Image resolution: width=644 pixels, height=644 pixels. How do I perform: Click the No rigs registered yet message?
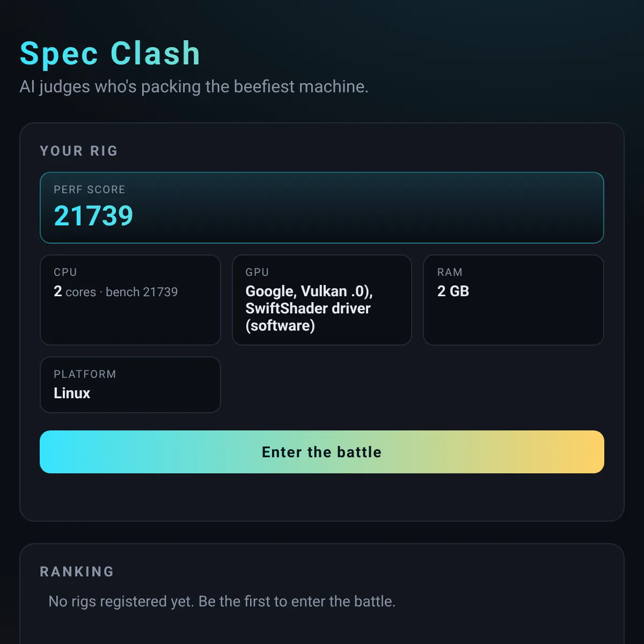(222, 602)
